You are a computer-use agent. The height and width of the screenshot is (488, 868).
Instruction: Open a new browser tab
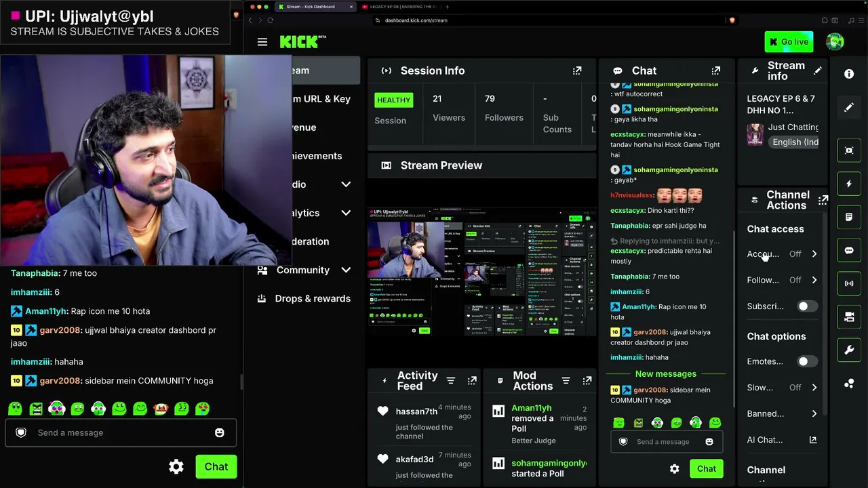point(447,7)
